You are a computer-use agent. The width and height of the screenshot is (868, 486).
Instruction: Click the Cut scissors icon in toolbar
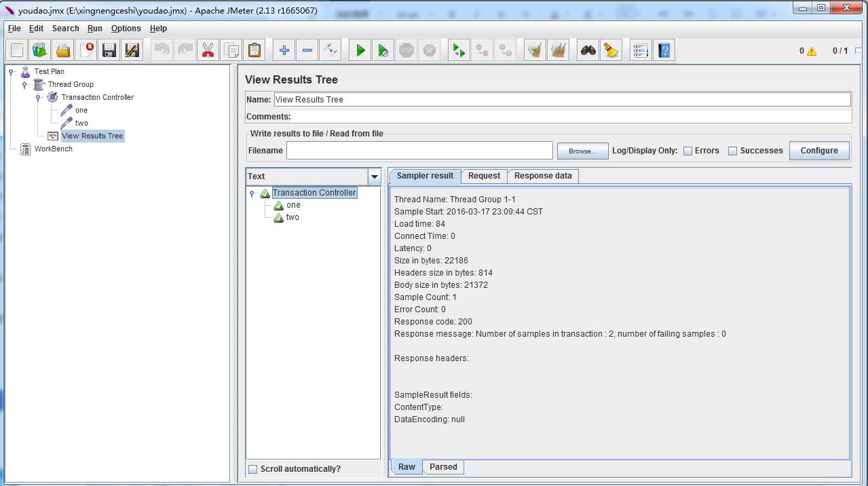click(208, 50)
